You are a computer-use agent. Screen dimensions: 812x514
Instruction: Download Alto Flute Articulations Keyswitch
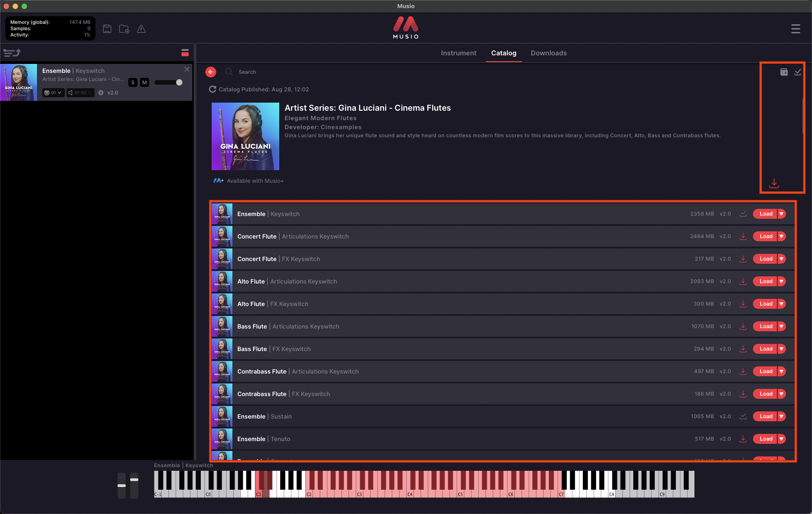(x=743, y=281)
